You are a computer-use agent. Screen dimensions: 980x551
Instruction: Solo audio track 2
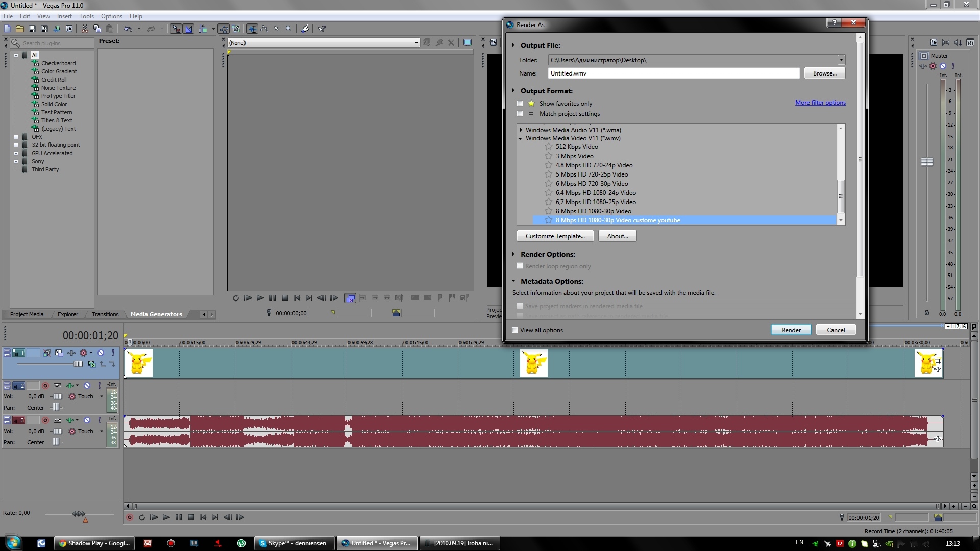pos(99,386)
